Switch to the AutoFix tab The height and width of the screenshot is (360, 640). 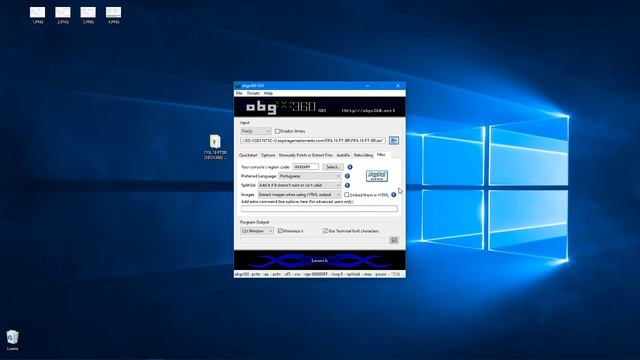(343, 155)
